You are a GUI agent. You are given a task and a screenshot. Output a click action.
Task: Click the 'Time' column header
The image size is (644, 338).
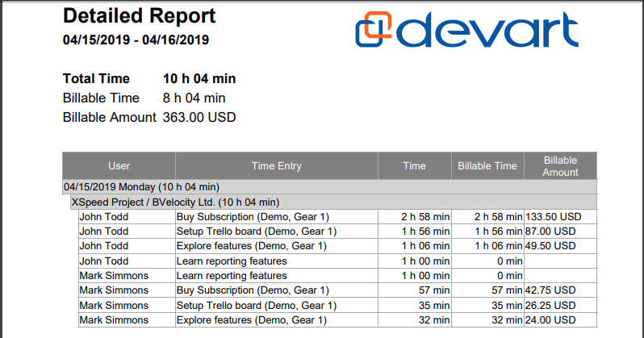(415, 166)
